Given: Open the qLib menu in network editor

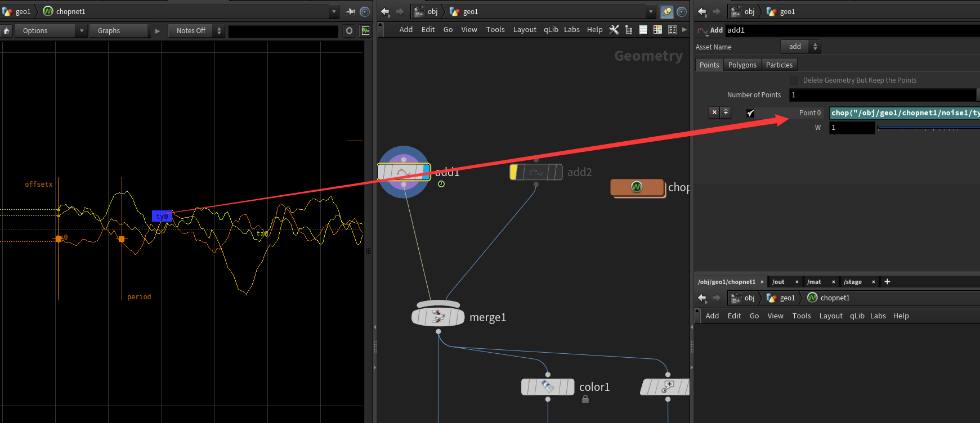Looking at the screenshot, I should point(551,30).
